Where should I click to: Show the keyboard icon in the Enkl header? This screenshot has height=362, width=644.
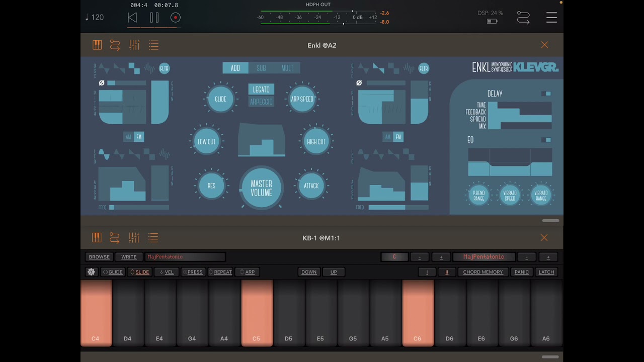click(97, 45)
